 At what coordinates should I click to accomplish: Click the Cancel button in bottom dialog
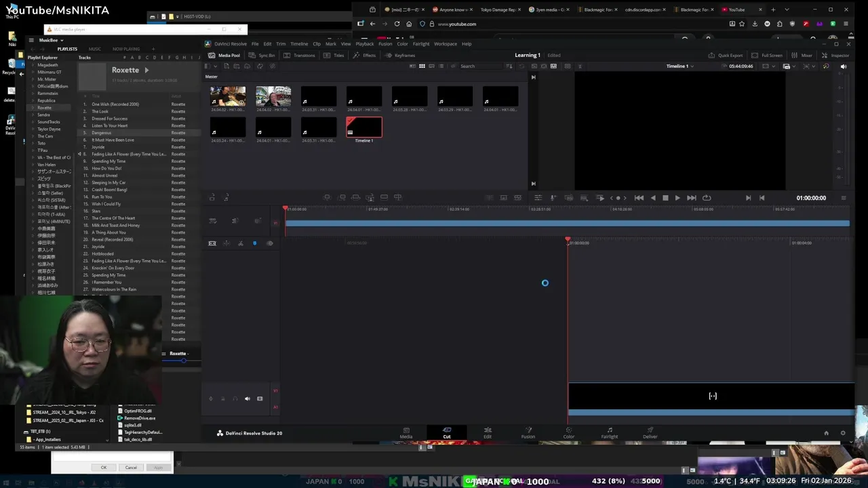point(131,468)
